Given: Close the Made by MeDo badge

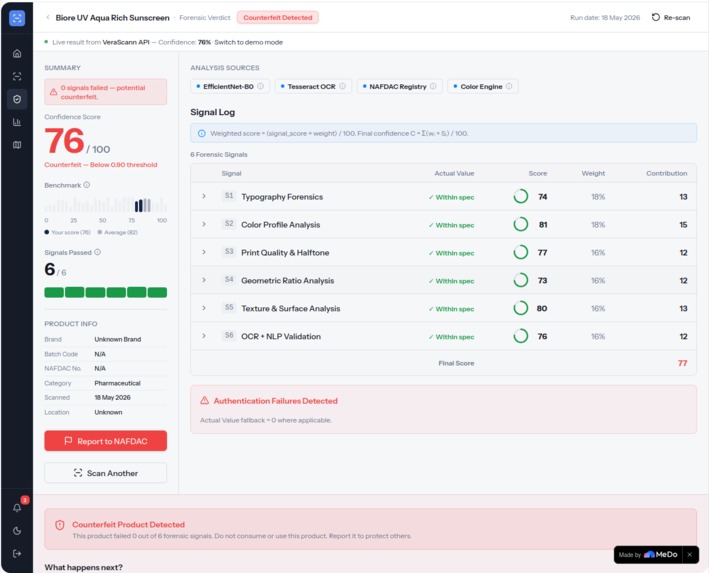Looking at the screenshot, I should [x=690, y=554].
